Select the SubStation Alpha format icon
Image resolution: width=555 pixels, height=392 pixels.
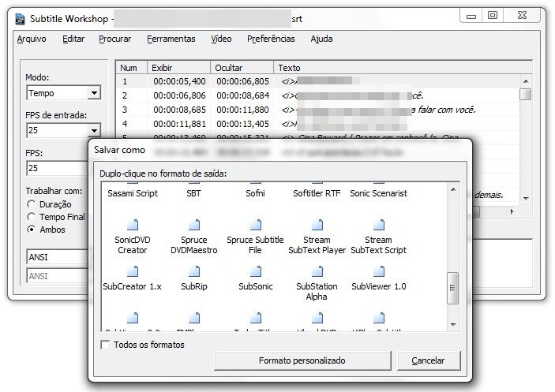pyautogui.click(x=317, y=271)
